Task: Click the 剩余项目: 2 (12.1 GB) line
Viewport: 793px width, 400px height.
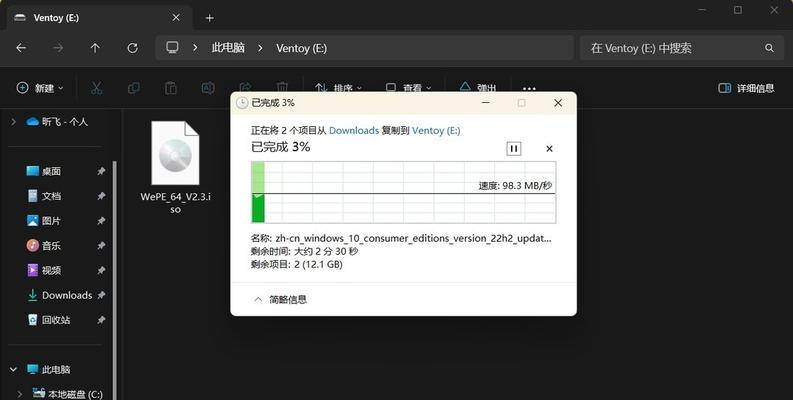Action: coord(297,264)
